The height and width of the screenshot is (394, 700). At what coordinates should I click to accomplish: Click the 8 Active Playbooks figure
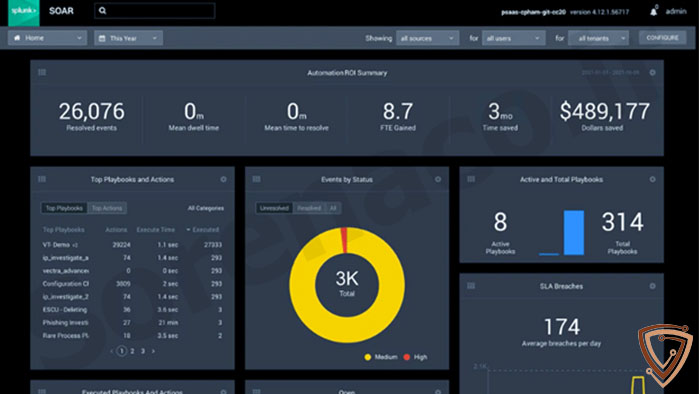pyautogui.click(x=500, y=222)
